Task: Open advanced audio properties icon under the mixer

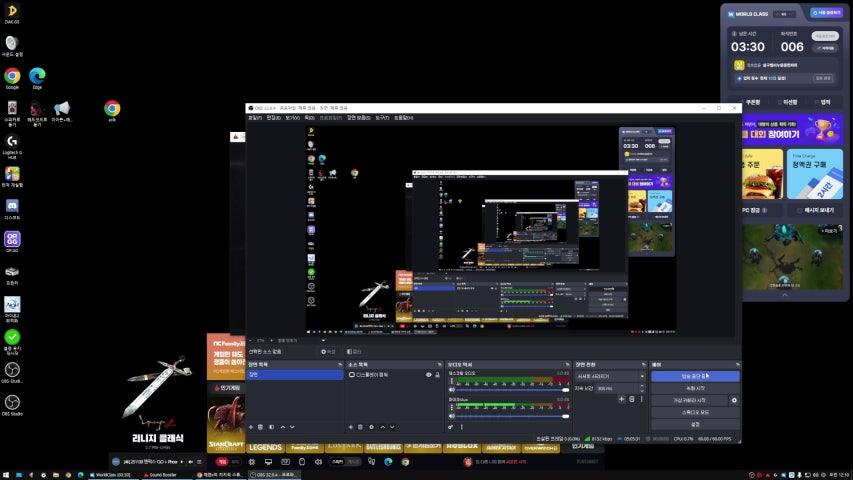Action: [x=451, y=427]
